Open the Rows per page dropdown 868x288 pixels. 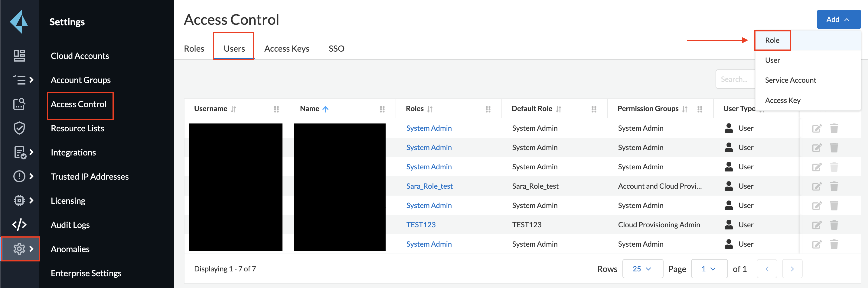click(642, 269)
